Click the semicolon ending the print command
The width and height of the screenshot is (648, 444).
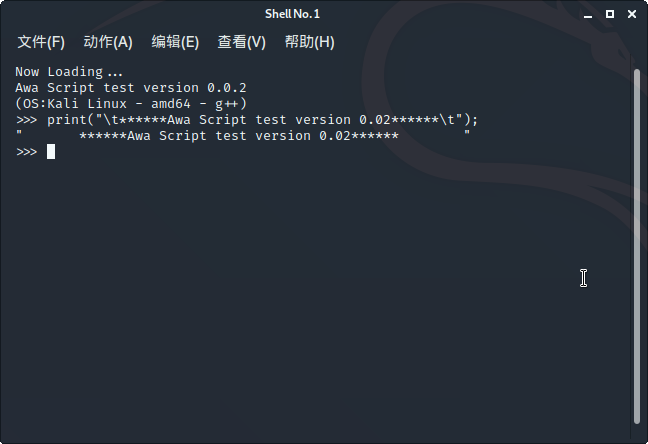pyautogui.click(x=474, y=120)
